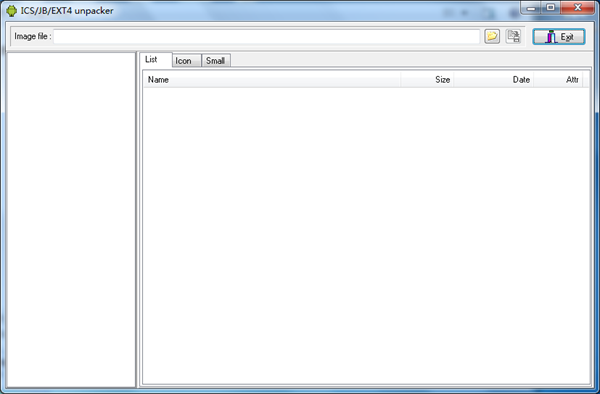The image size is (600, 394).
Task: Switch to the Icon view tab
Action: coord(187,60)
